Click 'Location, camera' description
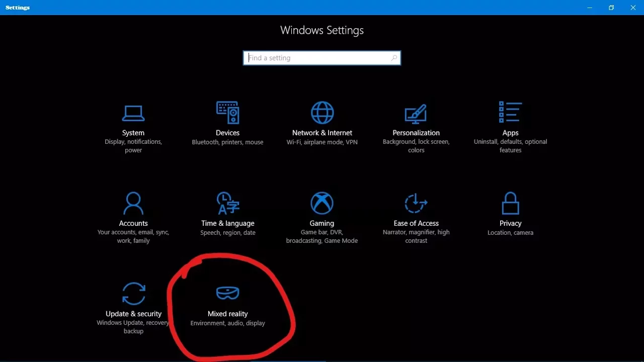 click(x=510, y=233)
